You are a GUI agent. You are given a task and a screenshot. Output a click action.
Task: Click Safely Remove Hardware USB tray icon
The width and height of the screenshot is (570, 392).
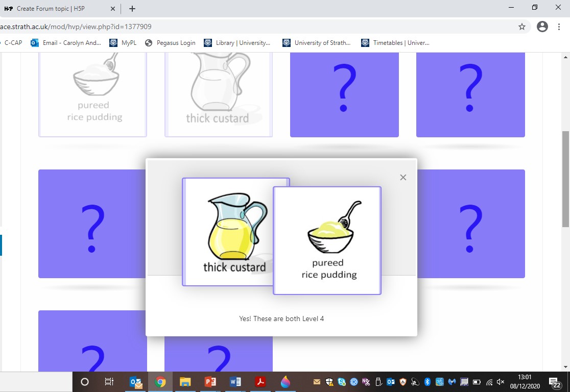pos(378,382)
